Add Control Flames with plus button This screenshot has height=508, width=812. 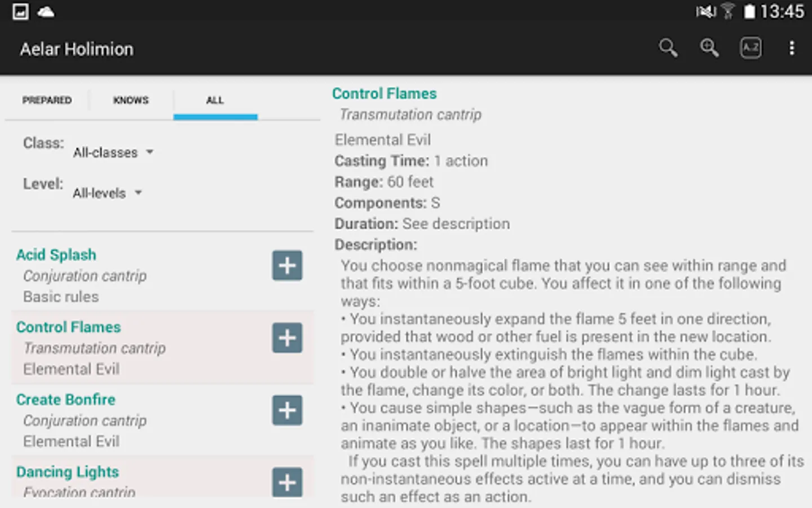[x=287, y=338]
